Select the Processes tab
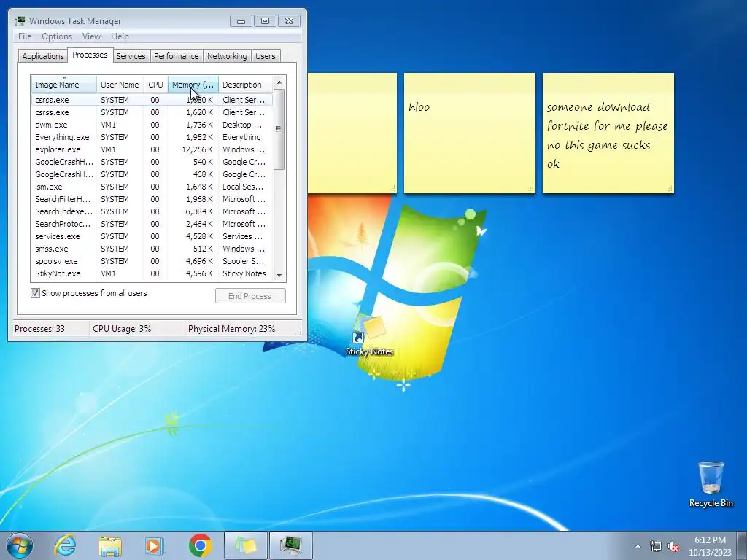This screenshot has width=747, height=560. (x=90, y=55)
